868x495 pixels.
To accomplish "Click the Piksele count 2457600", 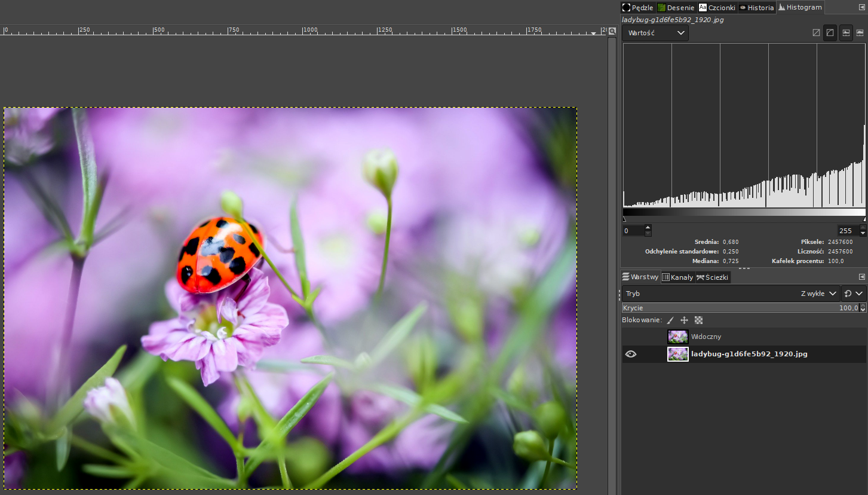I will coord(840,242).
